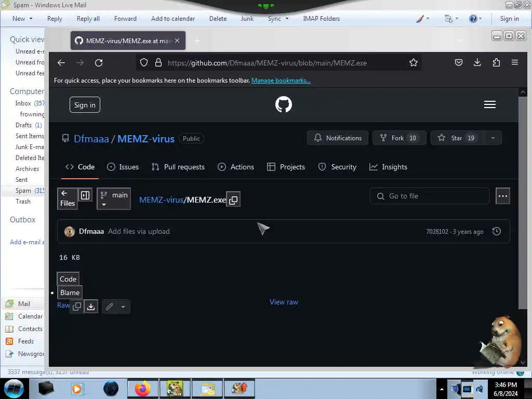Open the Firefox downloads panel

pyautogui.click(x=477, y=62)
